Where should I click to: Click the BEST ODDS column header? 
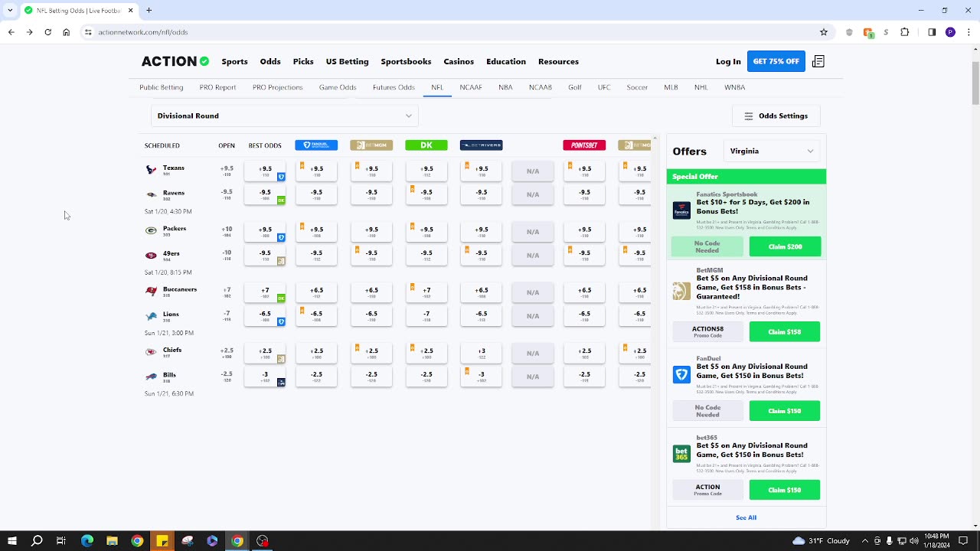pyautogui.click(x=265, y=145)
